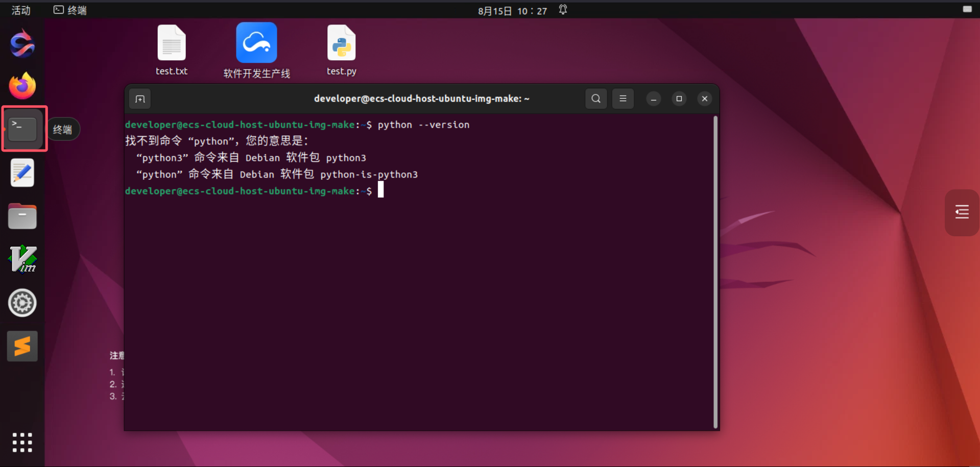Click the terminal vertical scrollbar

(715, 272)
